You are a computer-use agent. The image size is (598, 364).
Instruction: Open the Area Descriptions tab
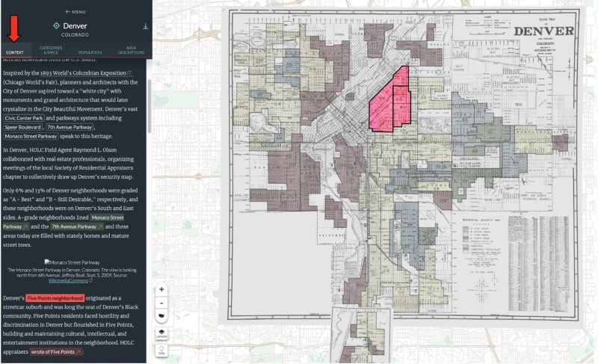point(131,50)
